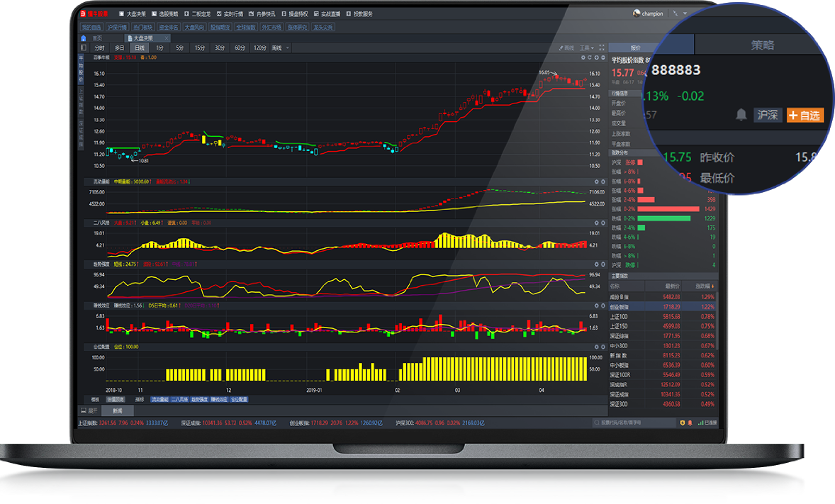Select the 分时 period tab
Viewport: 835px width, 504px height.
(99, 48)
